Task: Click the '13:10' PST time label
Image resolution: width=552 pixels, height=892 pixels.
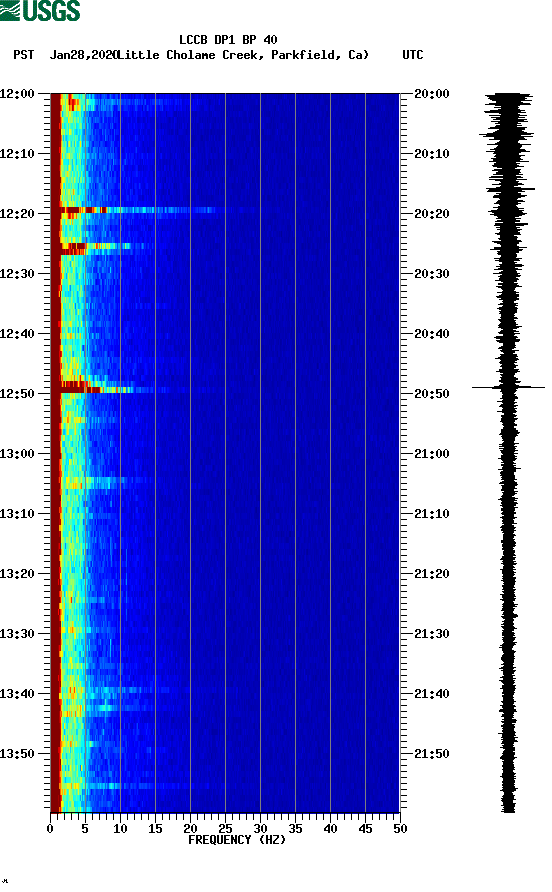Action: (18, 514)
